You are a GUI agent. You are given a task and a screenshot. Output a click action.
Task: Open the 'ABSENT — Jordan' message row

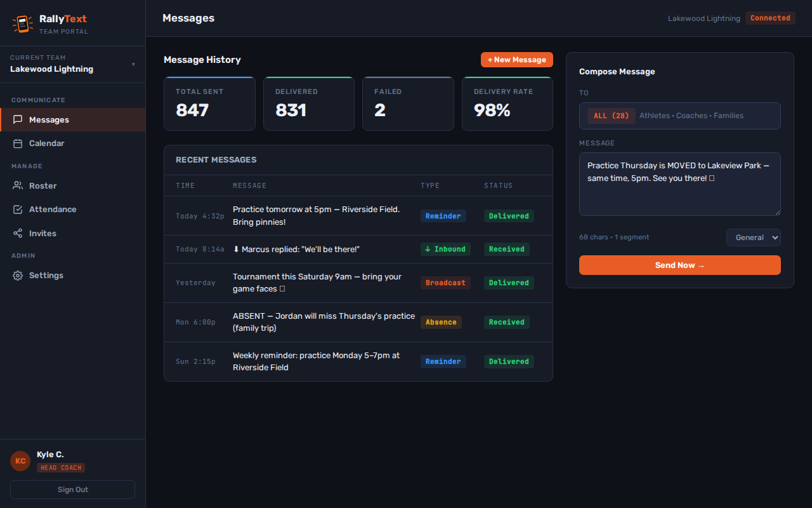pos(358,323)
